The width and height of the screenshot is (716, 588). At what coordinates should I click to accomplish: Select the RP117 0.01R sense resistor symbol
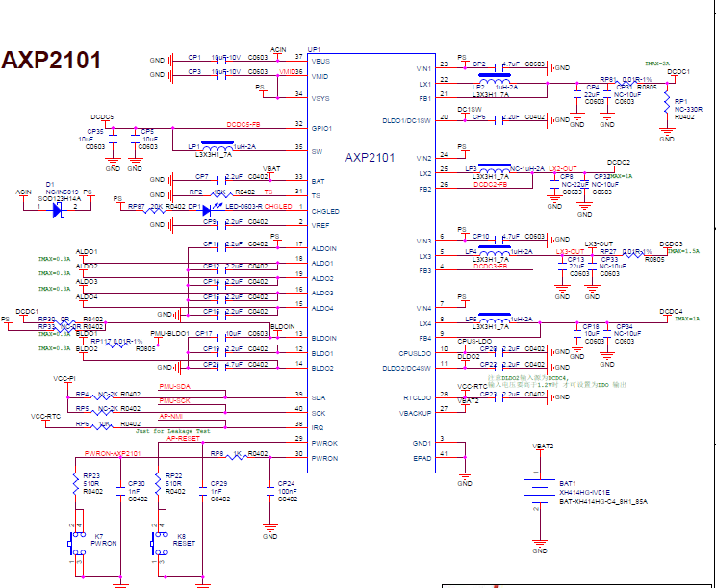tap(116, 345)
